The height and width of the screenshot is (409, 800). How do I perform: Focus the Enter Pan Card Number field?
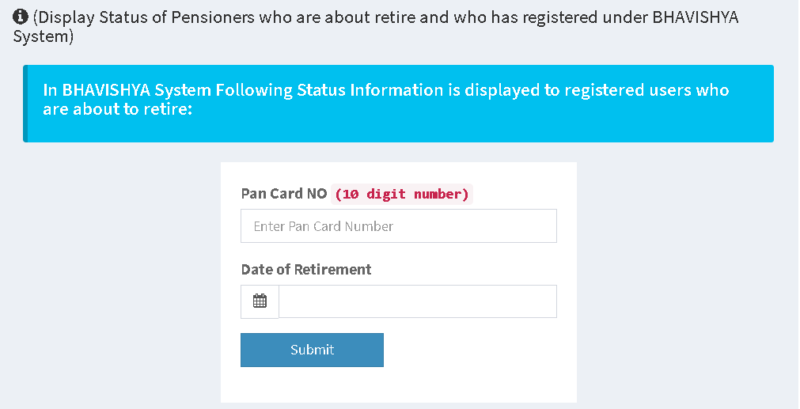click(398, 226)
